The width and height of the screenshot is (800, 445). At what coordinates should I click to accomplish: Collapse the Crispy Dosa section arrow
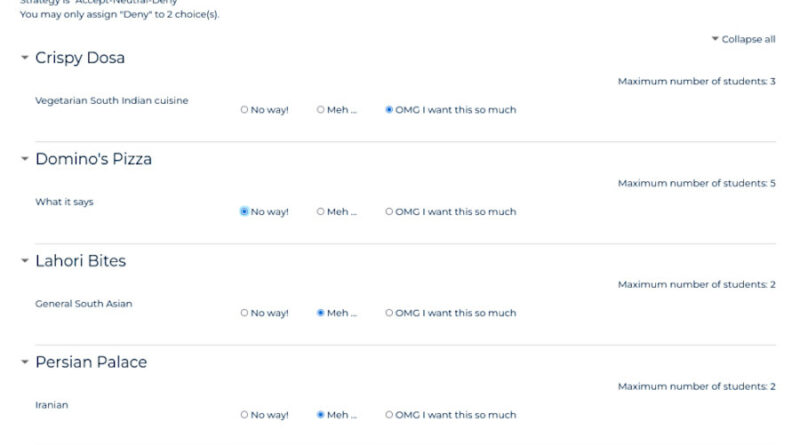[x=24, y=58]
